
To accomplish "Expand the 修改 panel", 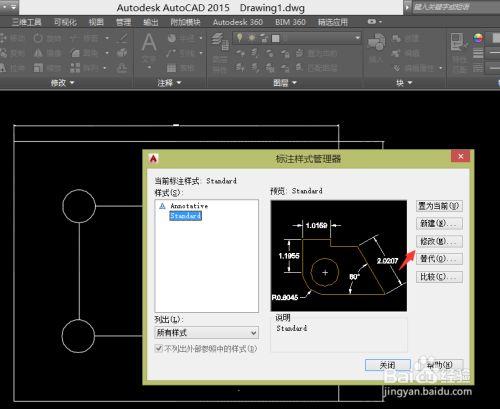I will pyautogui.click(x=62, y=83).
